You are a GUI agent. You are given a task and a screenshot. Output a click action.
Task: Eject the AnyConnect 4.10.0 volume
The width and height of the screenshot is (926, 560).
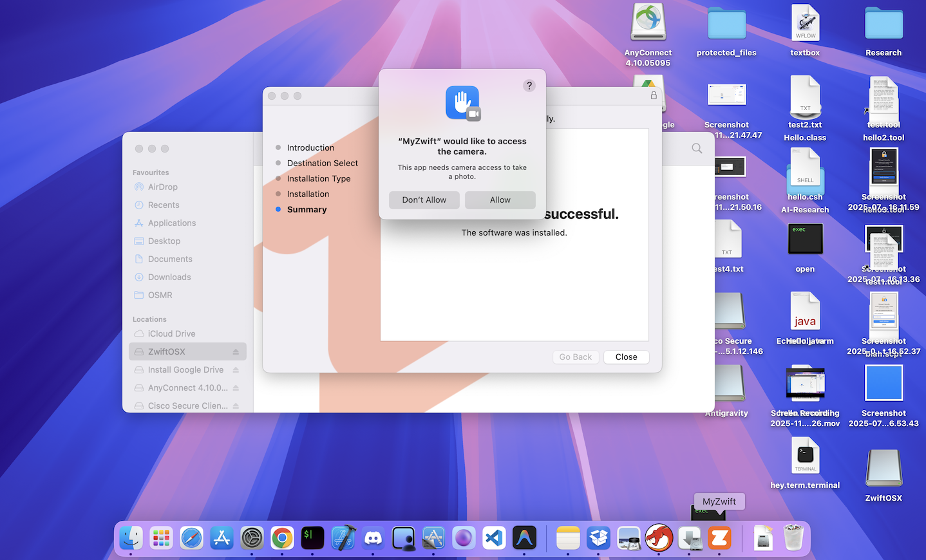[x=236, y=388]
